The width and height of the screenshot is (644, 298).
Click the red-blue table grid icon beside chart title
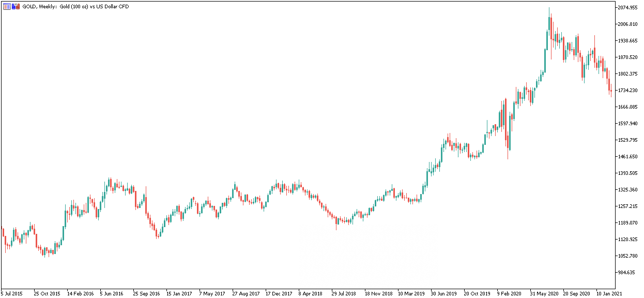(7, 7)
